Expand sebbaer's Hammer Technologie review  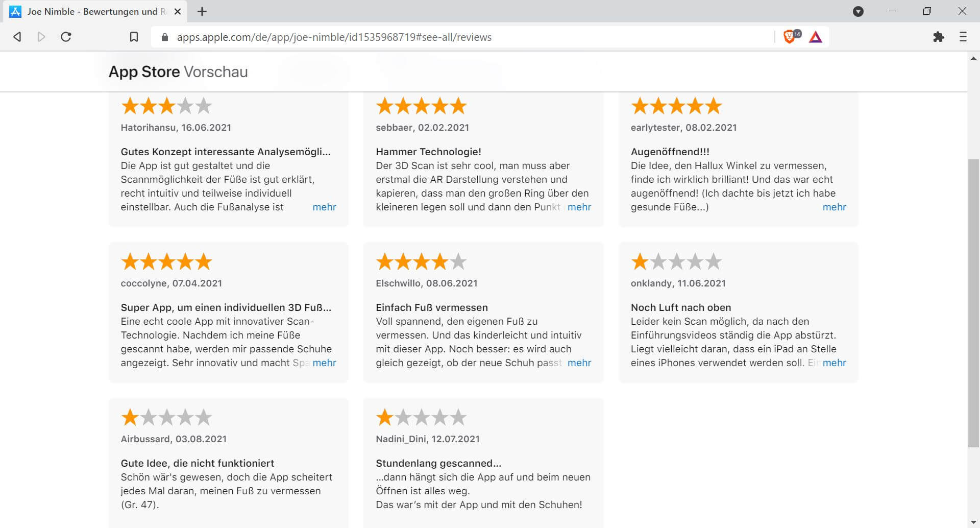(x=579, y=207)
